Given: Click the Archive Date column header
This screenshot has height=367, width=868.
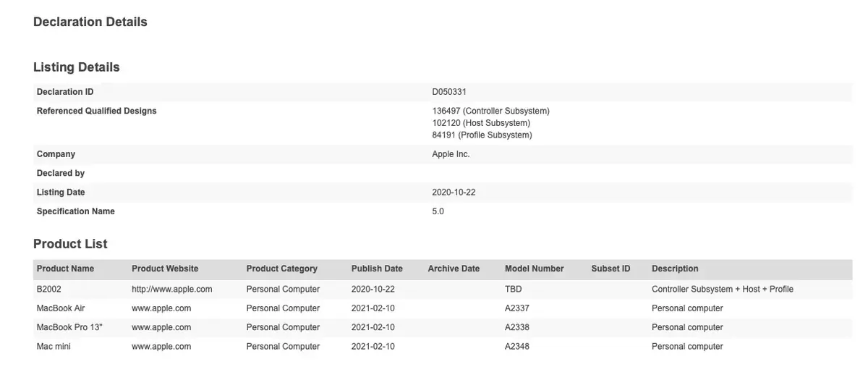Looking at the screenshot, I should 454,269.
